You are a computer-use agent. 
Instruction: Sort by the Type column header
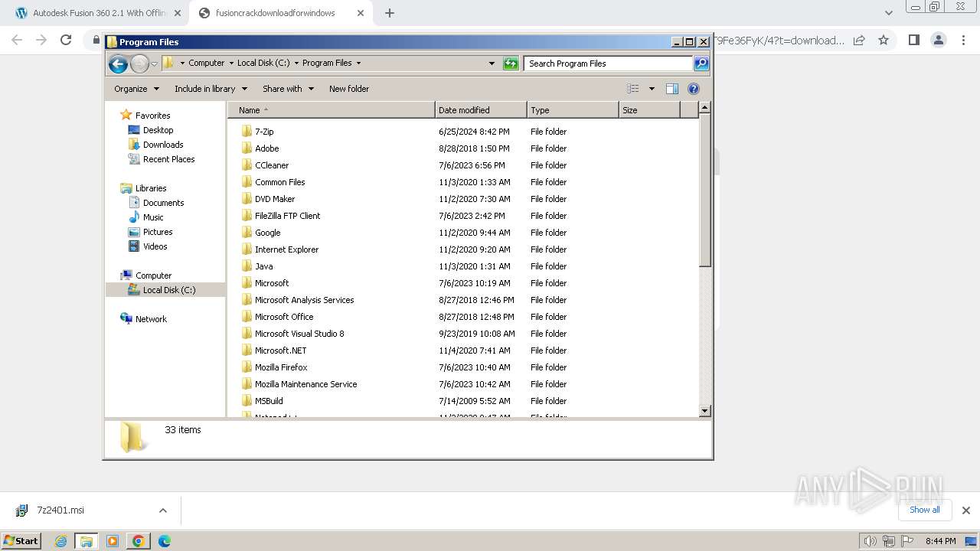tap(573, 110)
